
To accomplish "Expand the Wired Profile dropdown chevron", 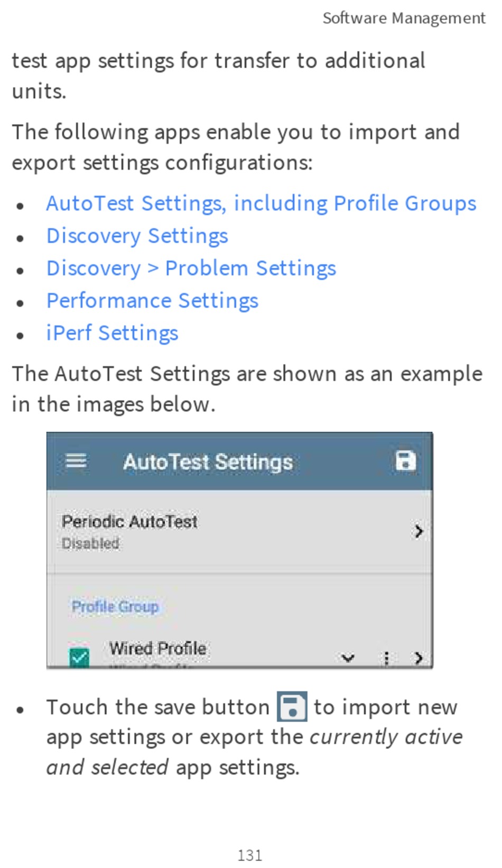I will point(348,658).
